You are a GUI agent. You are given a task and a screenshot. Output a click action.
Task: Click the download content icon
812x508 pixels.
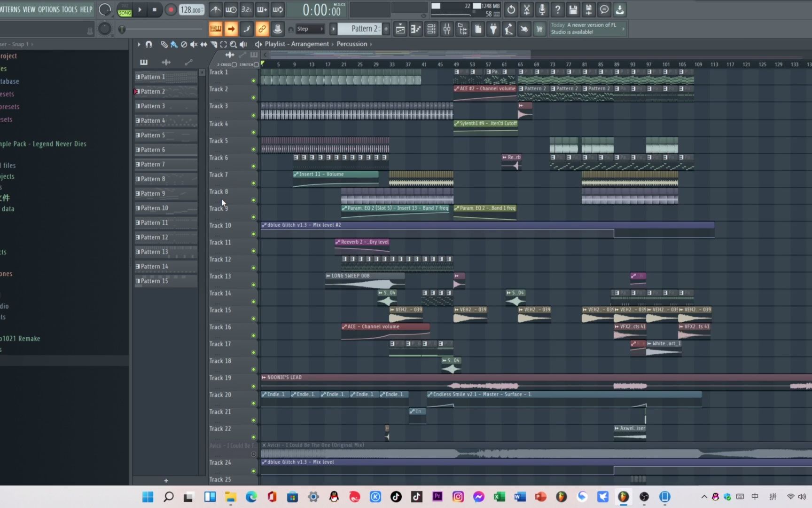point(620,9)
